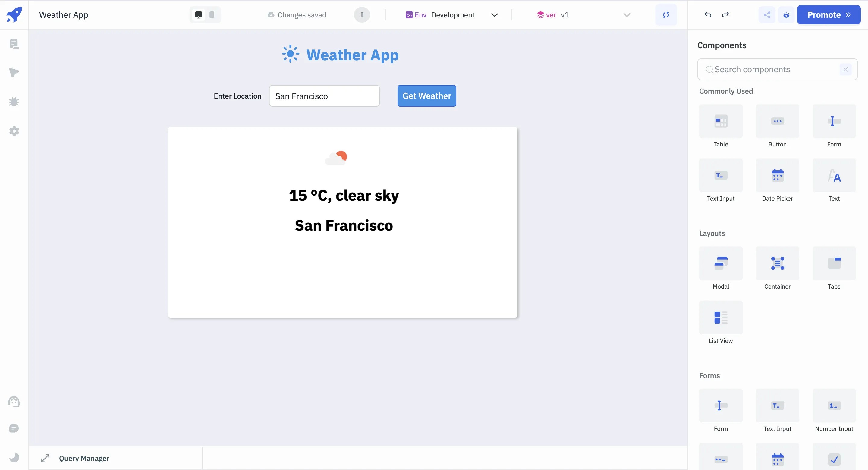Open global app Settings gear
Viewport: 868px width, 470px height.
tap(14, 131)
